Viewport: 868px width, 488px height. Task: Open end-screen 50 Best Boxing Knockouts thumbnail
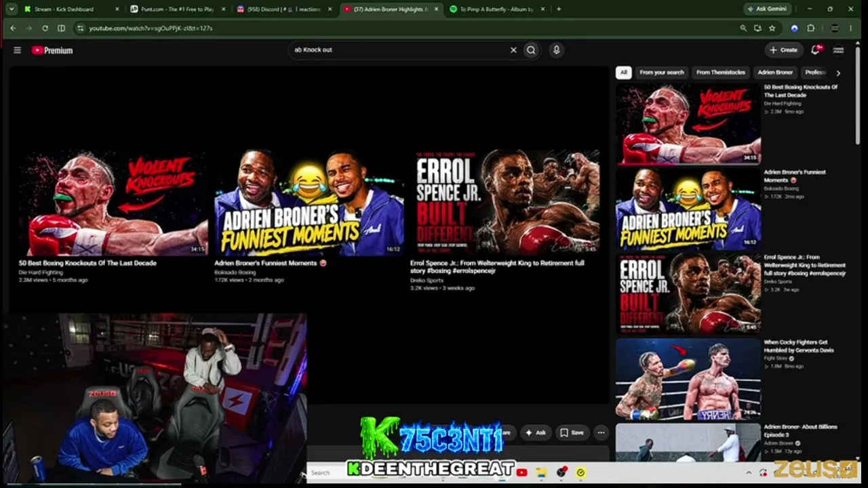(x=113, y=203)
